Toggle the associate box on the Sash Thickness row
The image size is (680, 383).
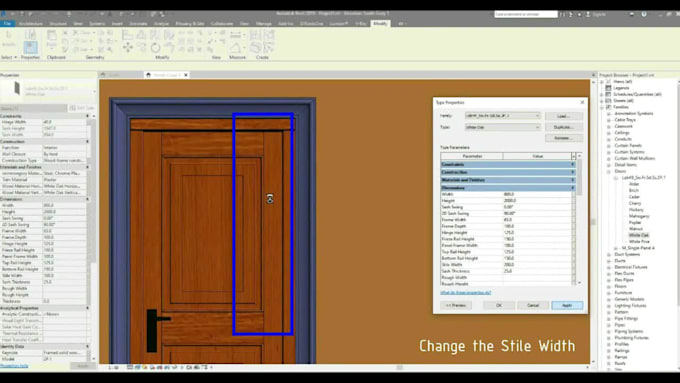pos(573,271)
